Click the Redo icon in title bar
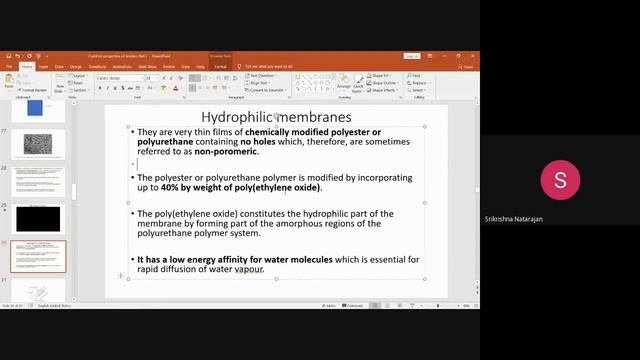Screen dimensions: 640x360 point(29,56)
